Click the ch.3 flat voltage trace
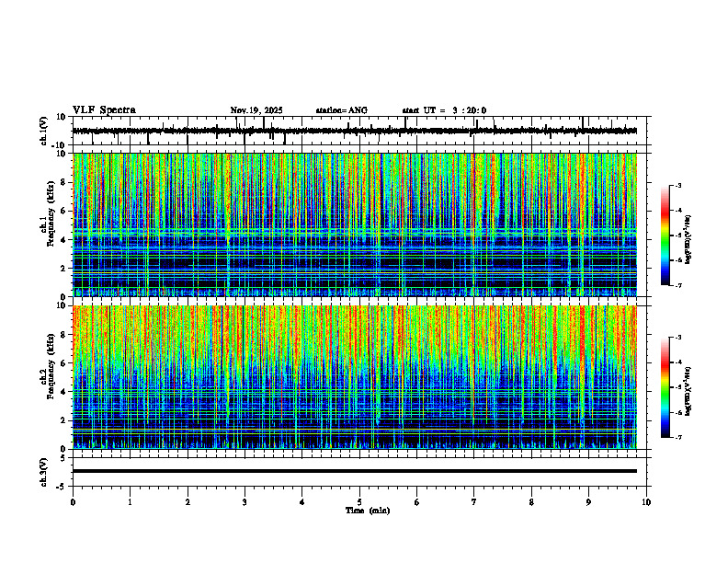The image size is (728, 563). pyautogui.click(x=355, y=471)
